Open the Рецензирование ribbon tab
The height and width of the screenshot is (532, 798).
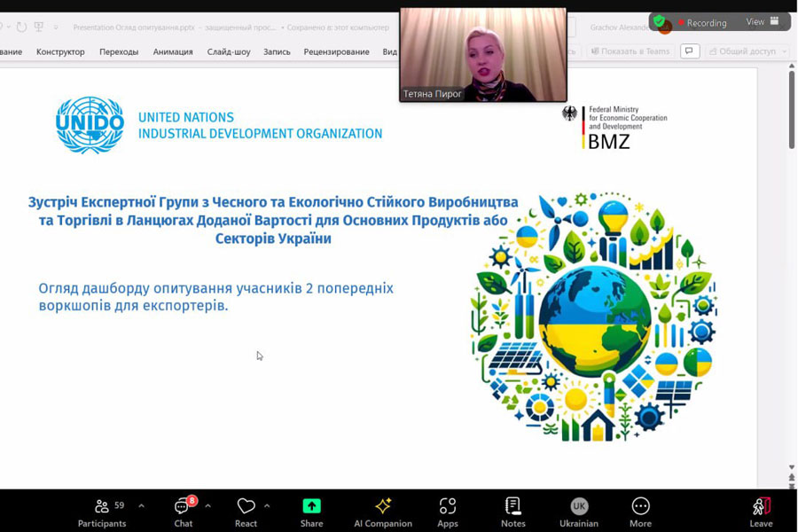click(336, 51)
